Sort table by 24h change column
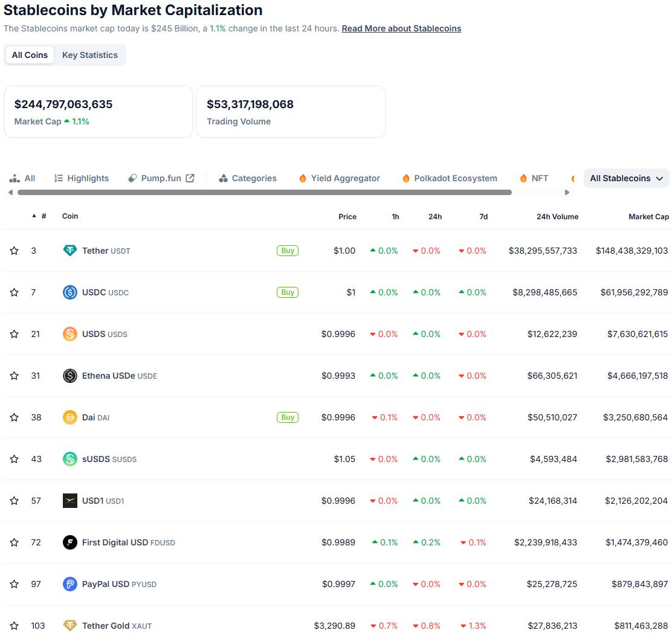 click(435, 217)
